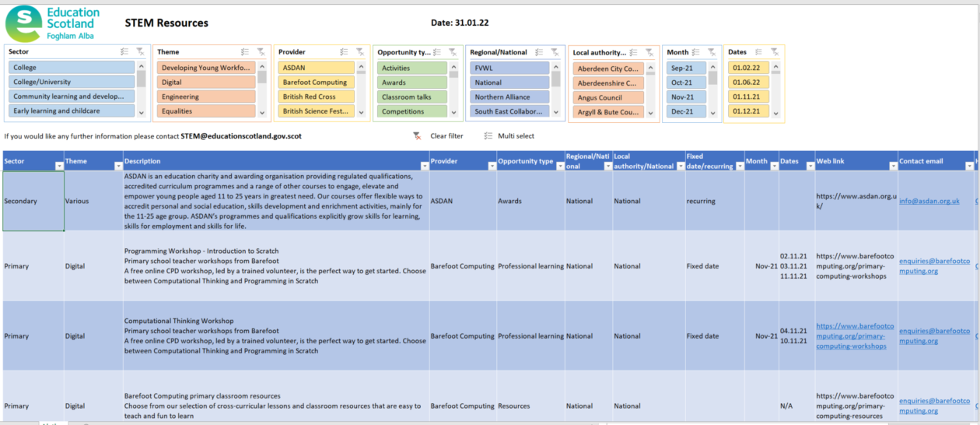The width and height of the screenshot is (980, 425).
Task: Enable multi-select in the Local authority slicer
Action: (635, 52)
